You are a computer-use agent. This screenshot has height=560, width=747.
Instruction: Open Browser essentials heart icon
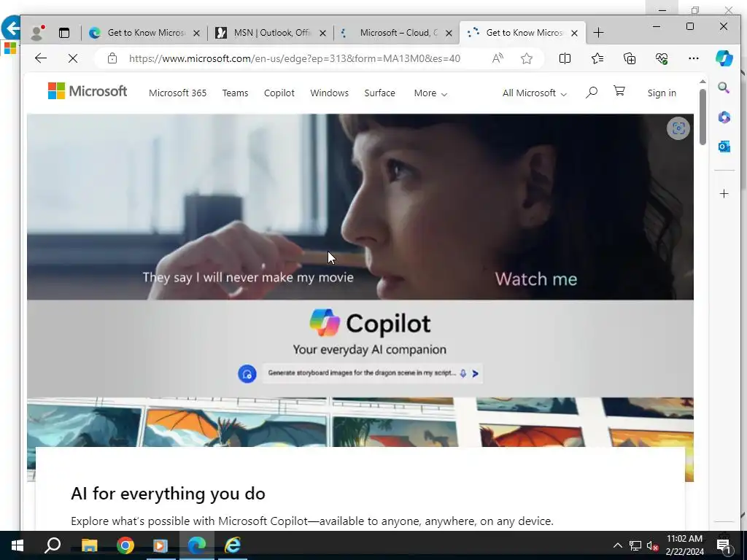(x=662, y=58)
